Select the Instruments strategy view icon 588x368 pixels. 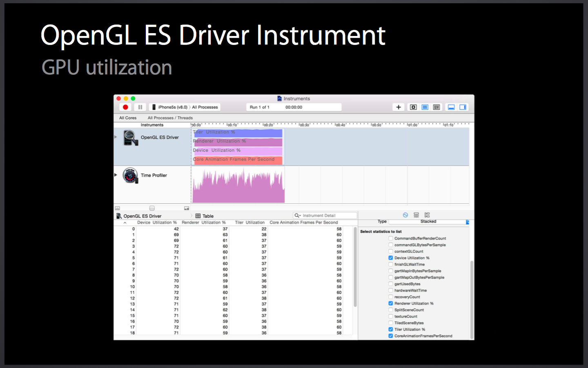tap(425, 107)
